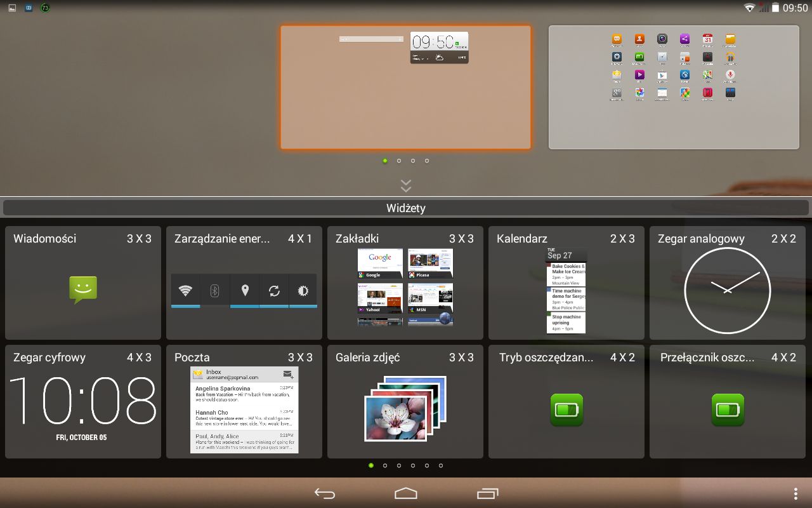The width and height of the screenshot is (812, 508).
Task: Tap the Wi-Fi signal icon in status bar
Action: click(x=750, y=8)
